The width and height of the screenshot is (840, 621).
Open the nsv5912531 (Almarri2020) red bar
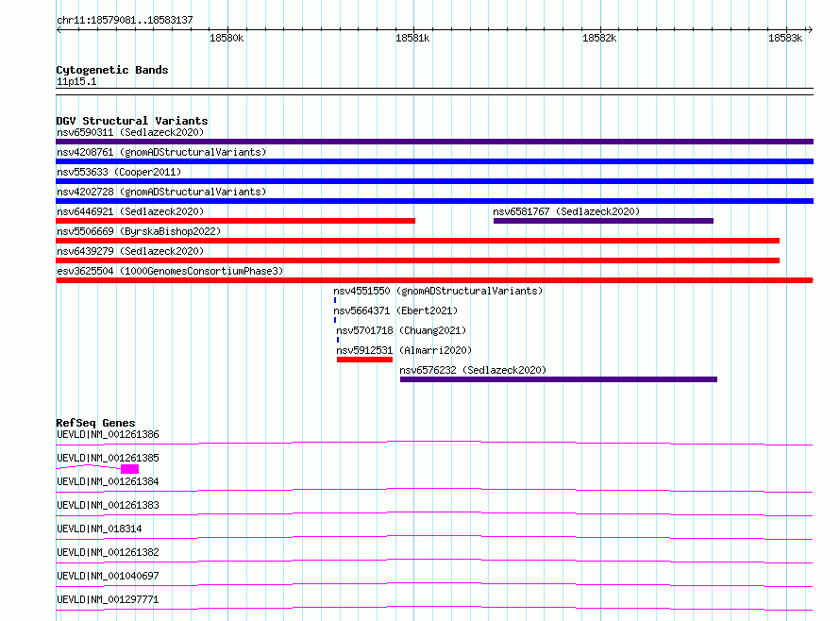coord(364,360)
